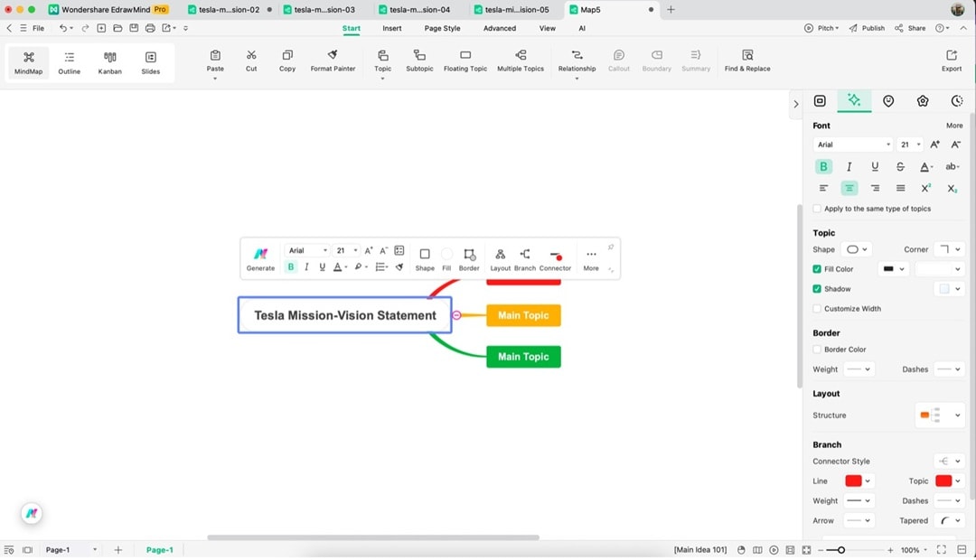
Task: Open the border Weight dropdown
Action: [x=859, y=369]
